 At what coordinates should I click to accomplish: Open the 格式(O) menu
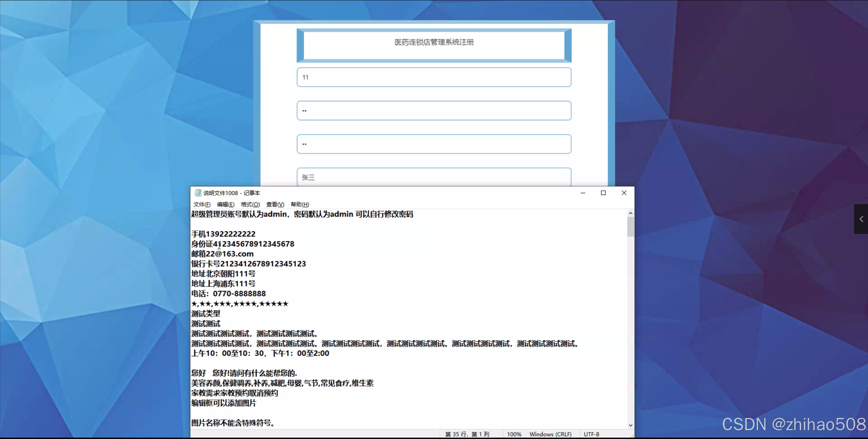[x=250, y=204]
